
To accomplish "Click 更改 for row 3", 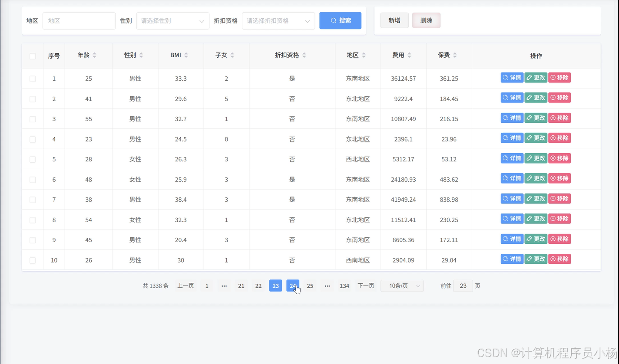I will pyautogui.click(x=536, y=118).
